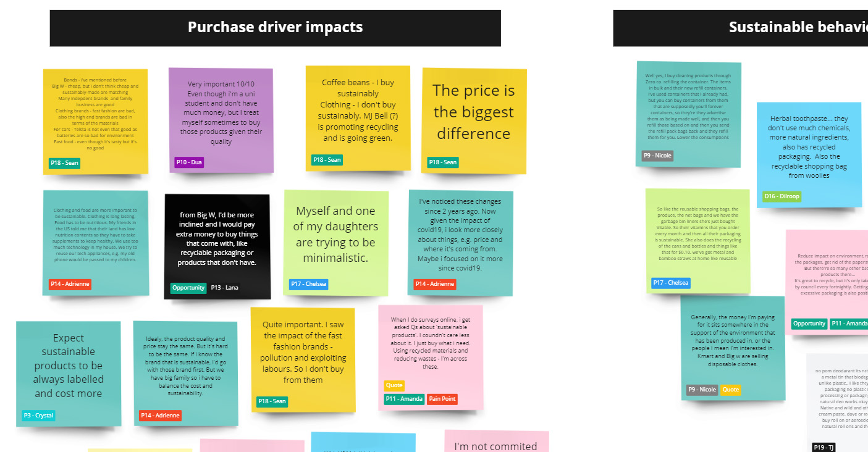The height and width of the screenshot is (452, 868).
Task: Click the P13 - Lana tag
Action: (x=224, y=288)
